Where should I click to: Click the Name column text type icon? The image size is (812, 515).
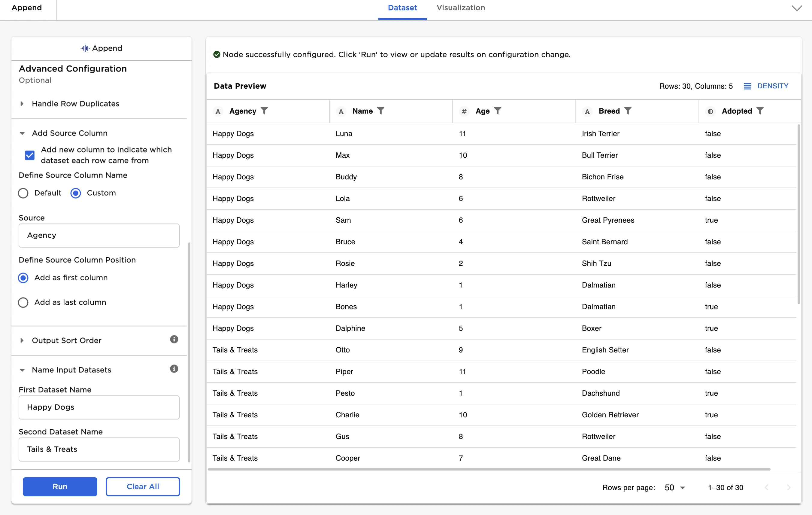click(341, 111)
